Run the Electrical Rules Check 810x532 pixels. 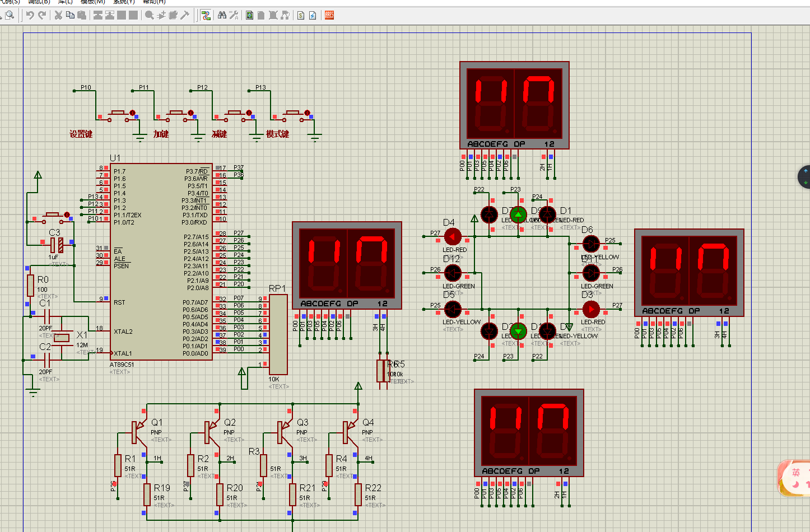pyautogui.click(x=313, y=15)
